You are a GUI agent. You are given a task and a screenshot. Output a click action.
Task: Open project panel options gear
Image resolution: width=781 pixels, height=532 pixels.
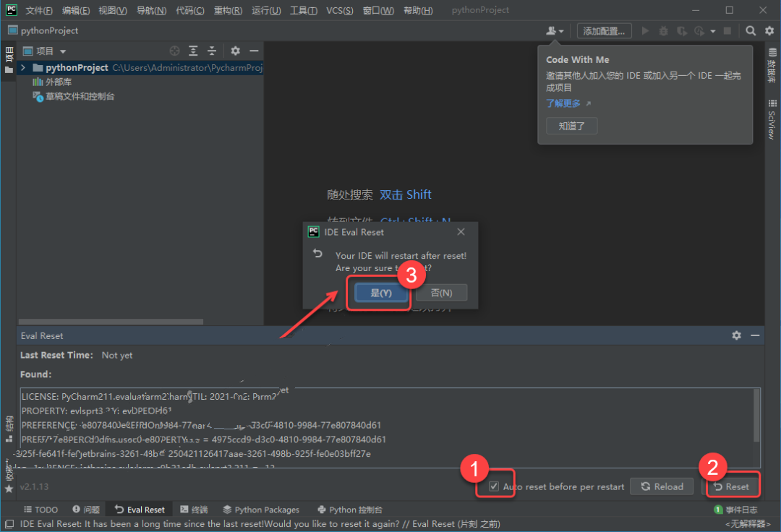(x=235, y=51)
